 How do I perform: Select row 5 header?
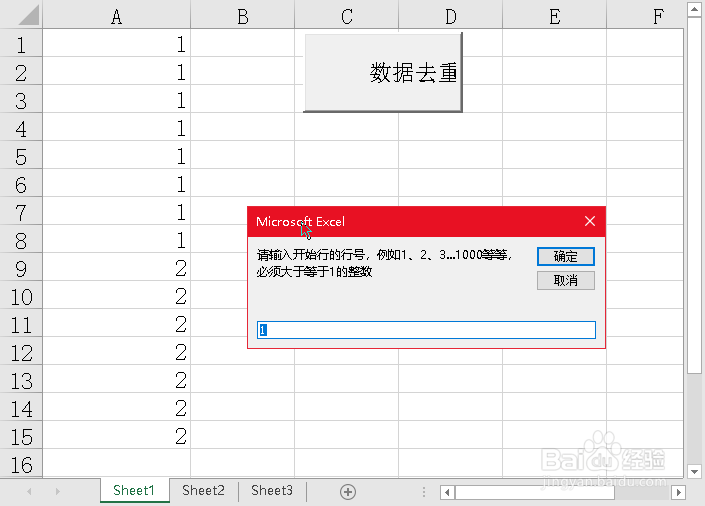tap(21, 156)
